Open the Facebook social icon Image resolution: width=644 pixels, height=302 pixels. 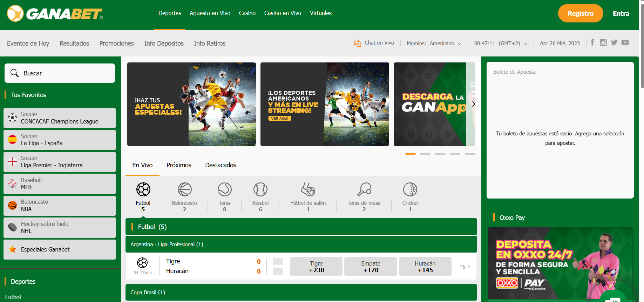pos(592,42)
